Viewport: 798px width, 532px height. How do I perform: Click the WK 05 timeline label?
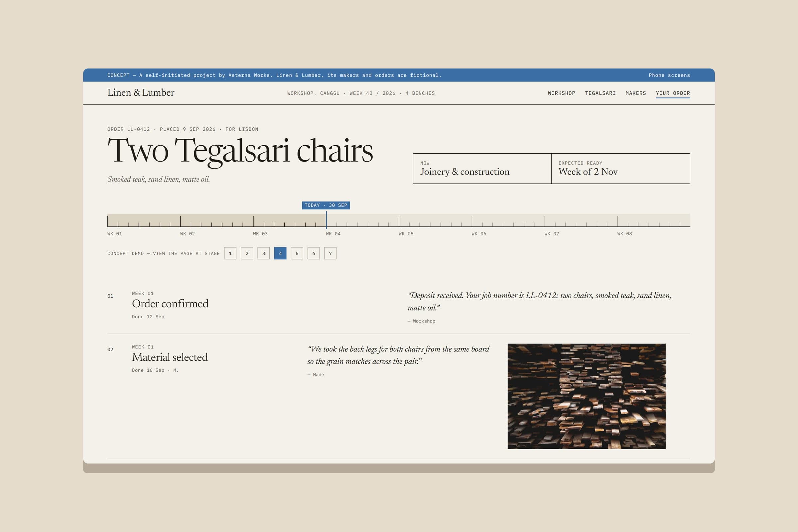[406, 234]
